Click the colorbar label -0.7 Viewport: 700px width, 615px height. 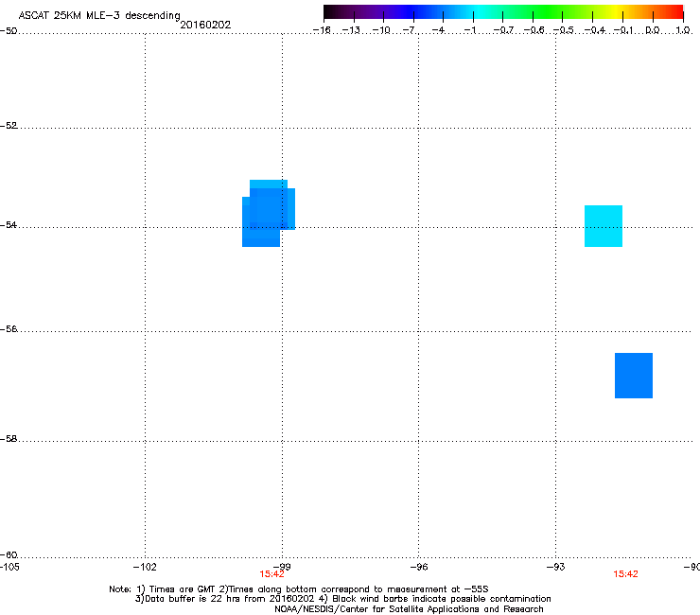503,30
